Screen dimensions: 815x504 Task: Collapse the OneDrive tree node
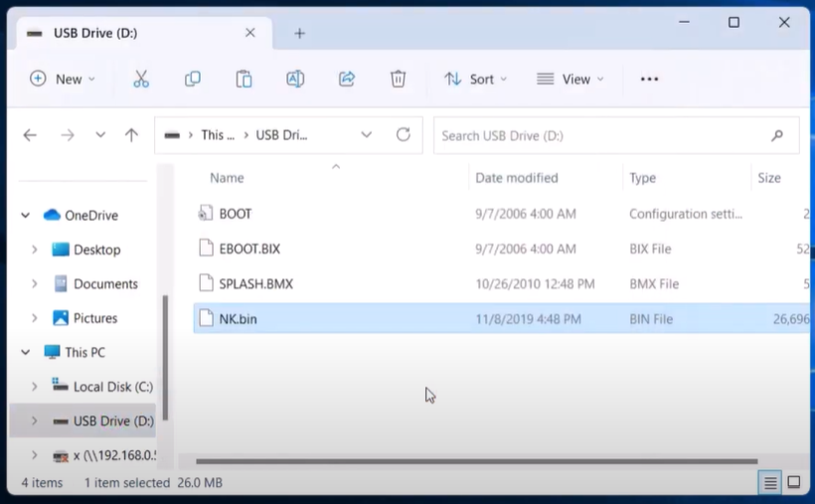(x=29, y=216)
